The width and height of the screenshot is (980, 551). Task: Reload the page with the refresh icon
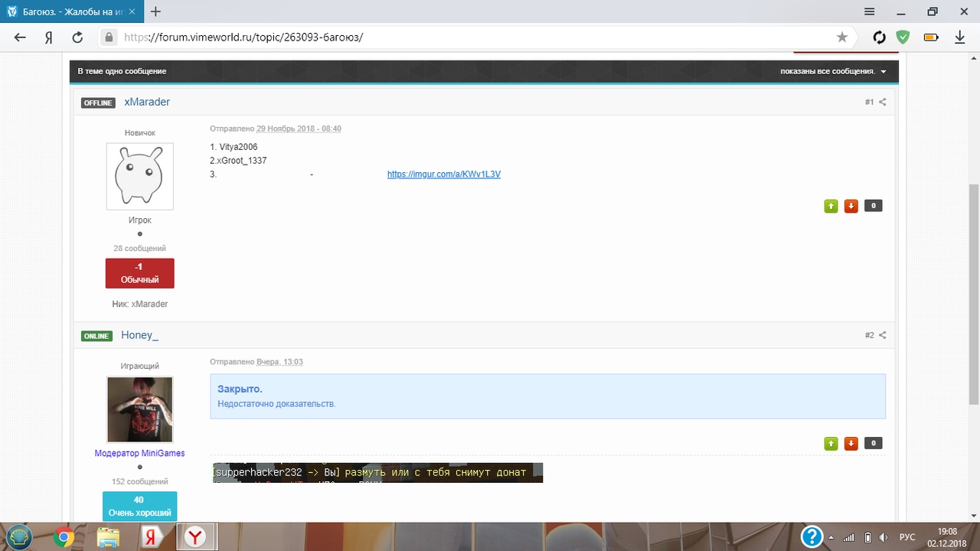[x=77, y=37]
